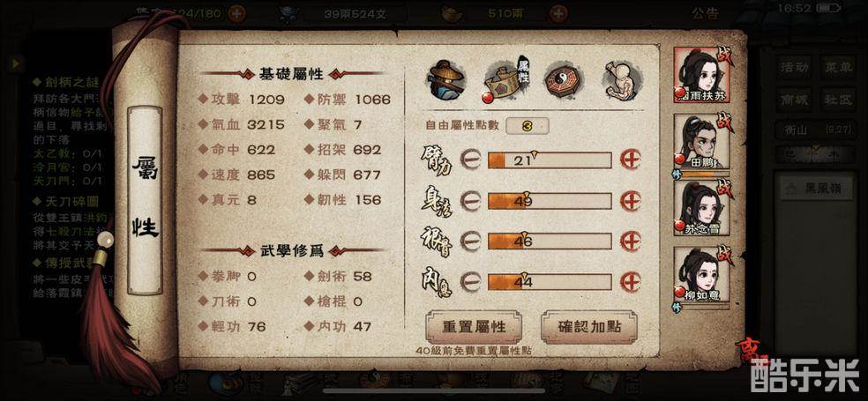This screenshot has width=868, height=401.
Task: Increase 臂力 with the red plus button
Action: (x=630, y=160)
